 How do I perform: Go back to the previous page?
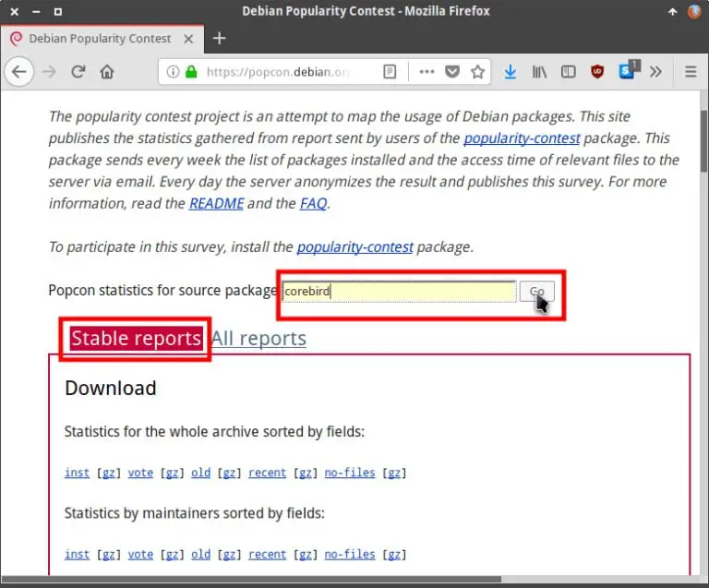coord(19,71)
